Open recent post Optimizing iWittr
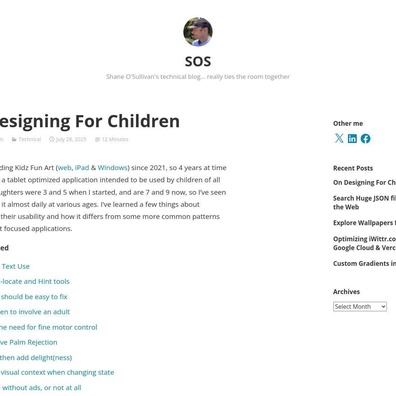396x396 pixels. 364,243
